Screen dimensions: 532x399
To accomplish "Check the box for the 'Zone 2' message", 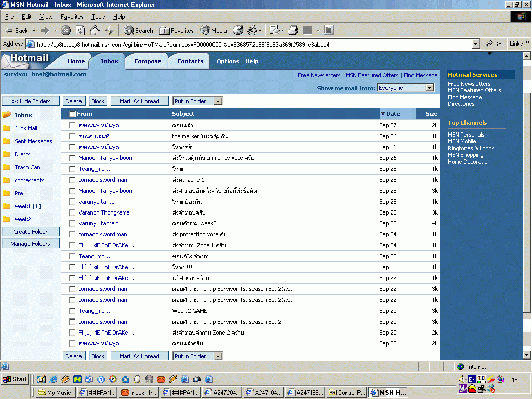I will coord(72,332).
